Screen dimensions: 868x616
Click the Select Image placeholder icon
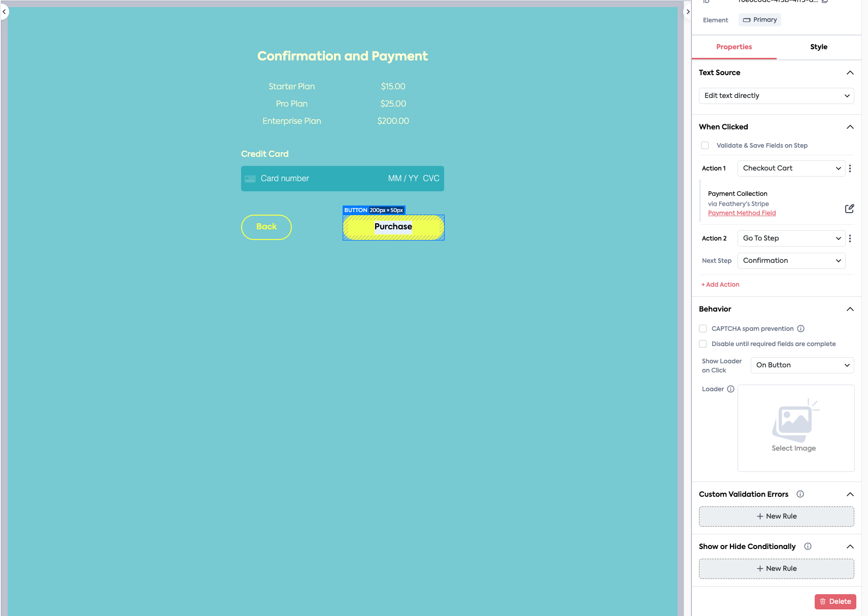795,420
